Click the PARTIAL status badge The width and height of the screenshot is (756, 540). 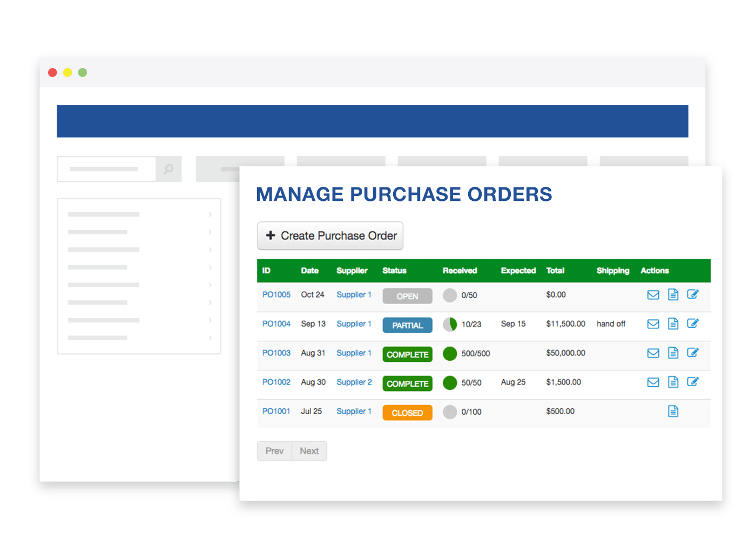pyautogui.click(x=407, y=325)
